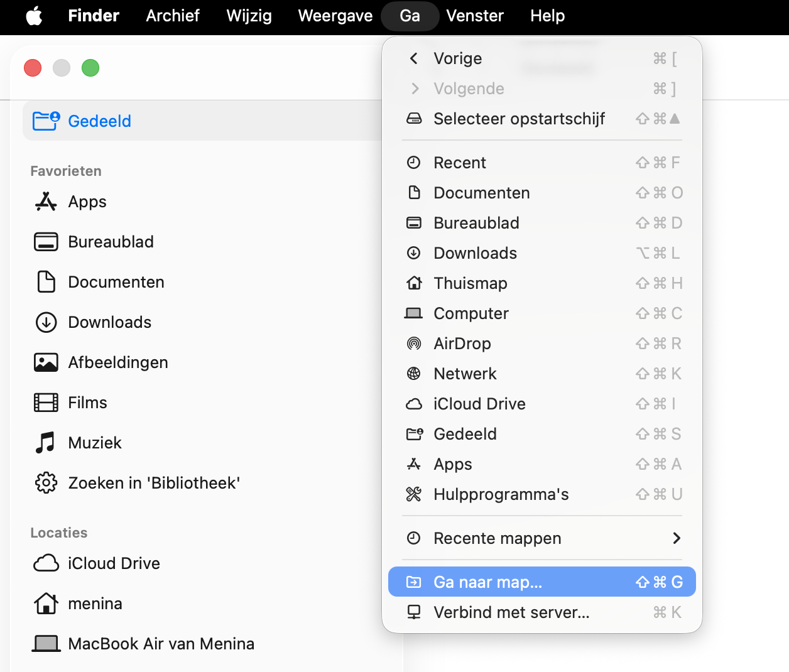
Task: Click the disk icon beside Selecteer opstartschijf
Action: (414, 119)
